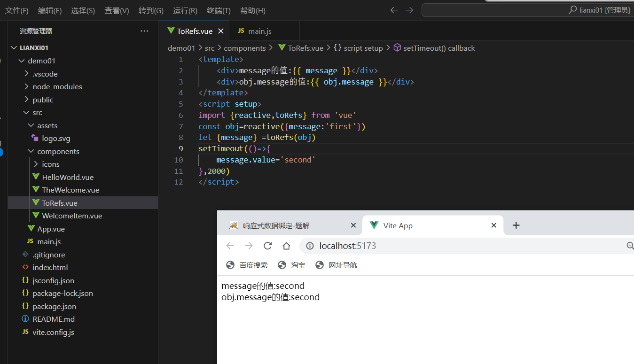Open the 编辑(E) menu
634x364 pixels.
pos(50,10)
